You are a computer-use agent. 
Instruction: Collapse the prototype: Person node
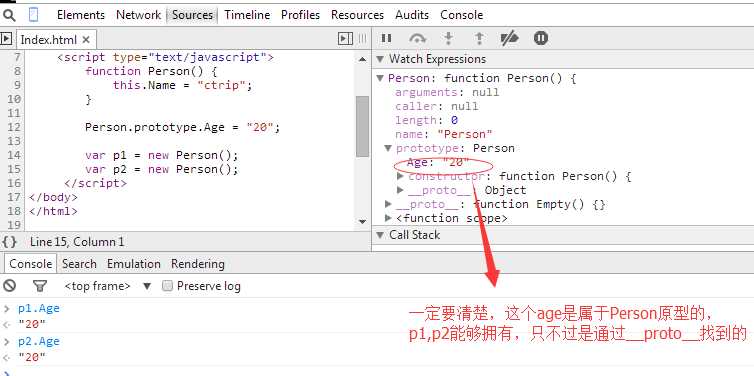[388, 148]
